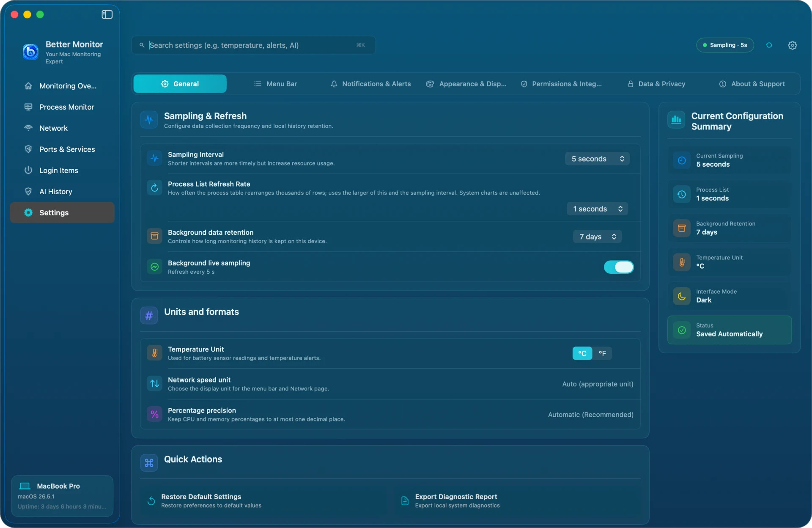Click the Percentage precision percent icon

point(155,414)
